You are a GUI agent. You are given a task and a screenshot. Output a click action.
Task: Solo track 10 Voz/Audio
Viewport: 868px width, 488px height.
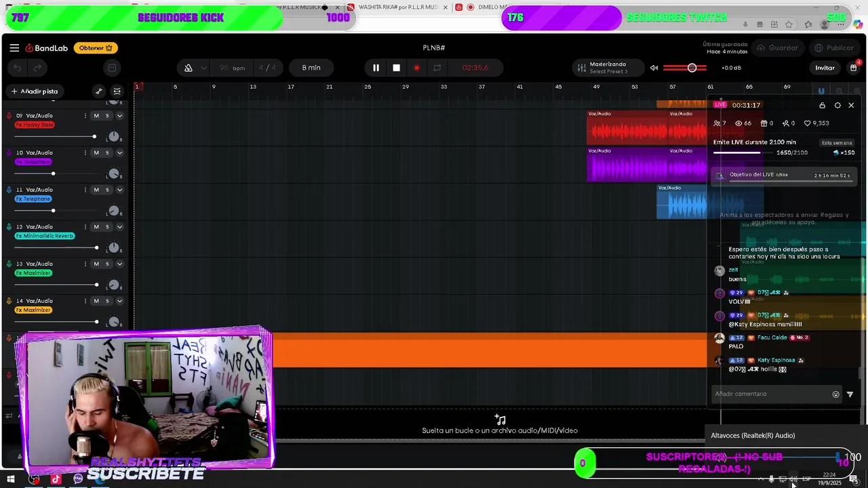(x=106, y=153)
